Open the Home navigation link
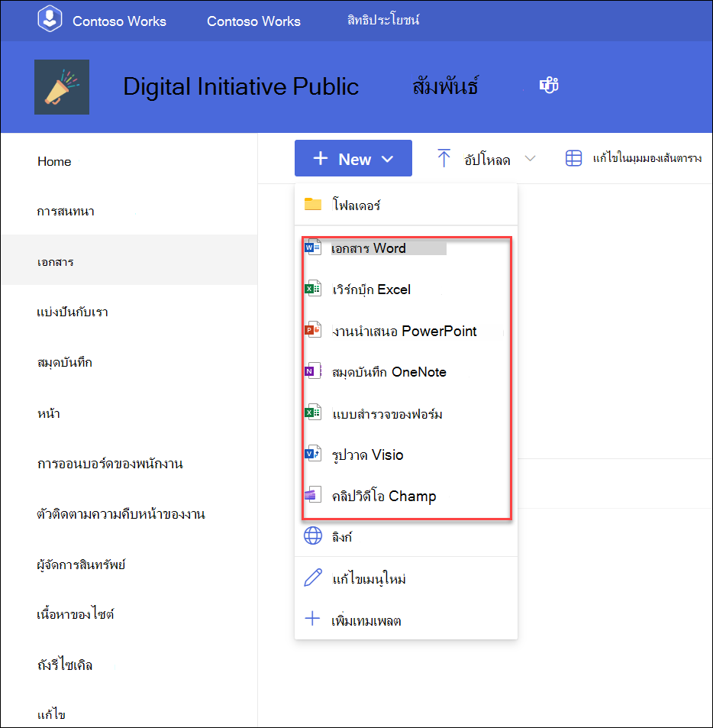 click(54, 162)
